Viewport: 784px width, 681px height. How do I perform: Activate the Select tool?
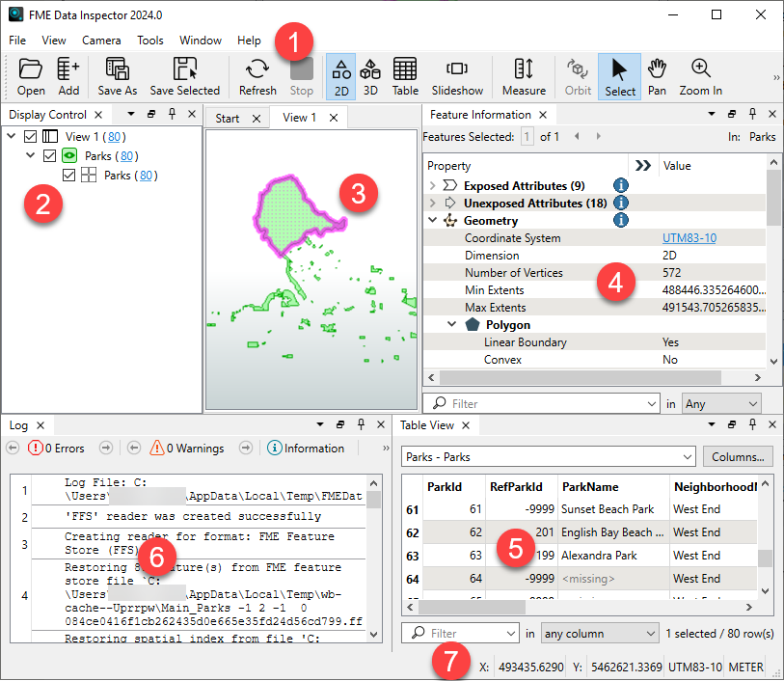point(619,76)
